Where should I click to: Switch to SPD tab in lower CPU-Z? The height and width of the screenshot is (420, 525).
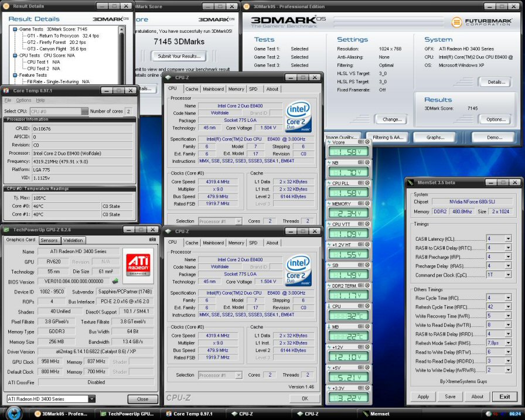tap(253, 243)
